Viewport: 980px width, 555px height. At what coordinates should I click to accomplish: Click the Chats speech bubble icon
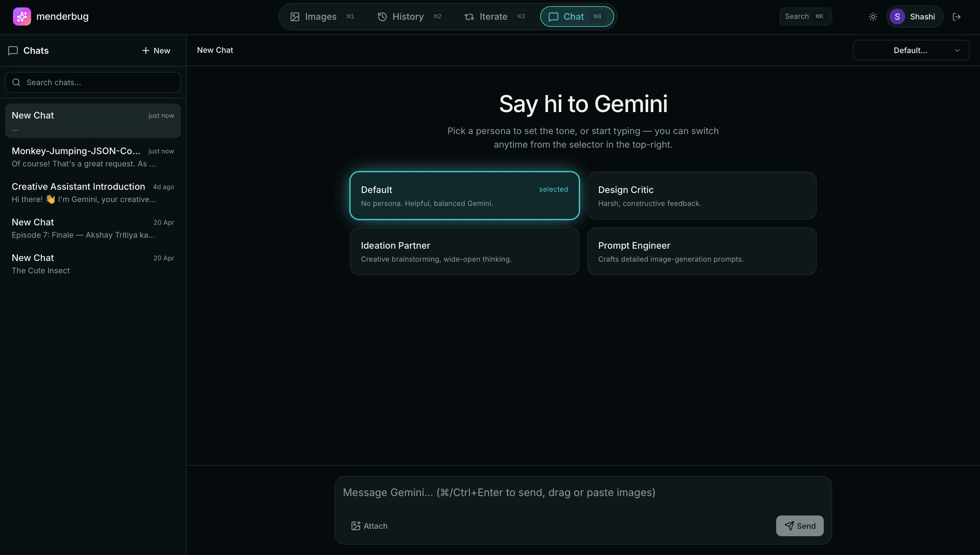13,51
